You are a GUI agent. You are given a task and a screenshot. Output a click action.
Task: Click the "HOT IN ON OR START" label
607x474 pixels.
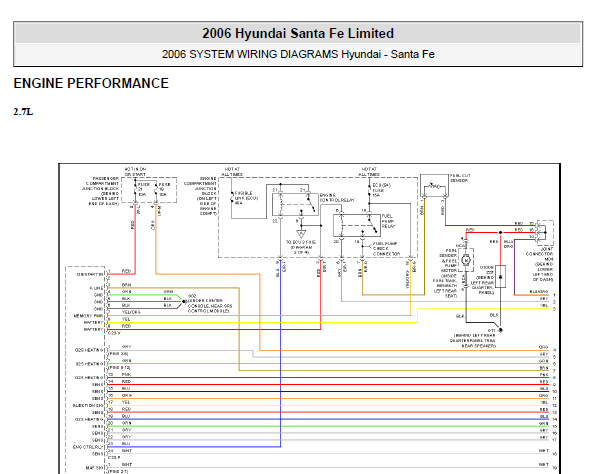tap(135, 172)
